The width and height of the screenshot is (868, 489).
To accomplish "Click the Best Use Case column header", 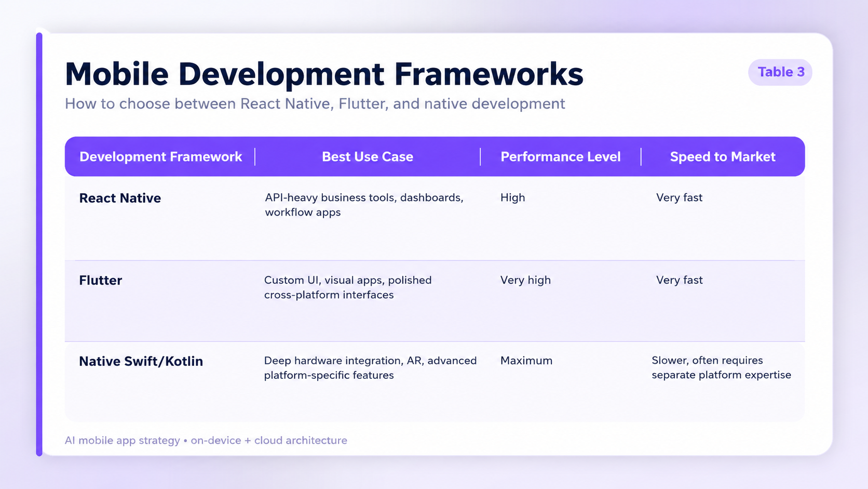I will [x=368, y=157].
